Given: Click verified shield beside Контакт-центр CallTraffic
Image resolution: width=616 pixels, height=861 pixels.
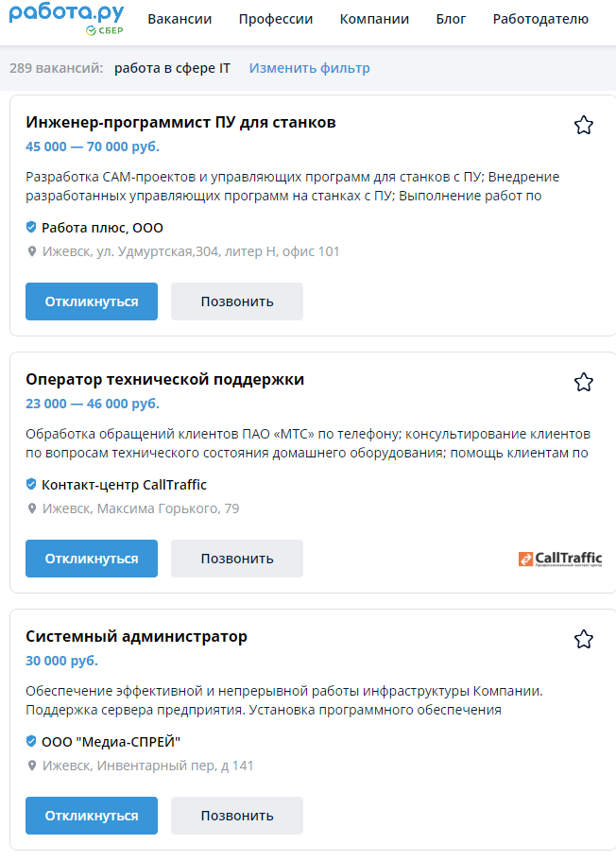Looking at the screenshot, I should (x=31, y=484).
